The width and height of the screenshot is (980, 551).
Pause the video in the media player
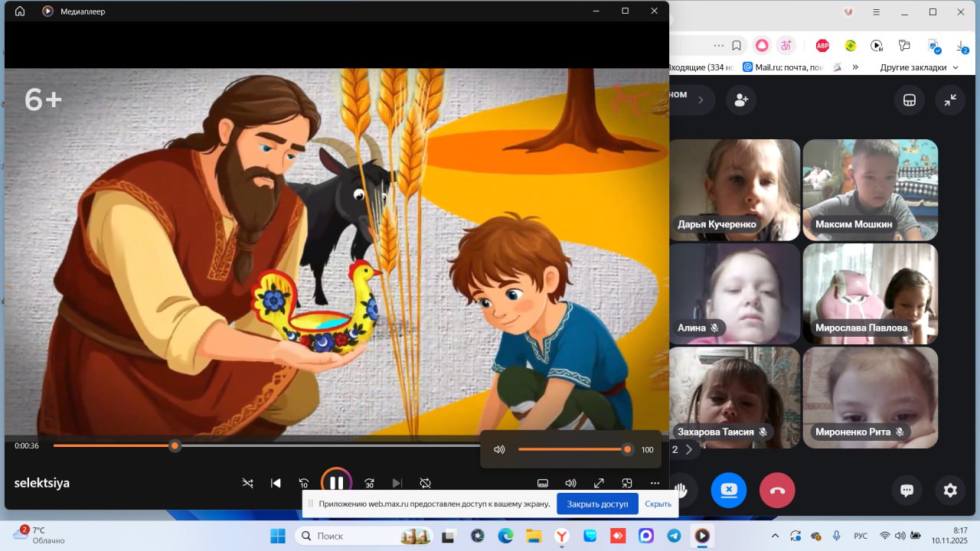tap(336, 483)
